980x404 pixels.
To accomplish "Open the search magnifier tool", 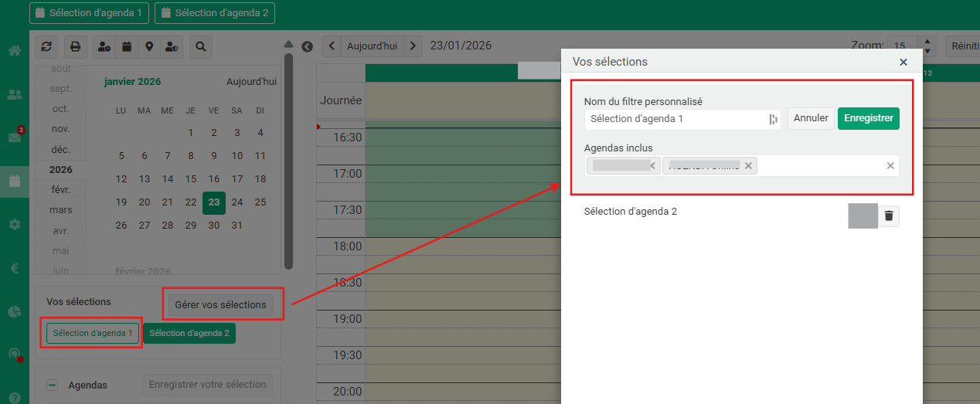I will pyautogui.click(x=200, y=47).
